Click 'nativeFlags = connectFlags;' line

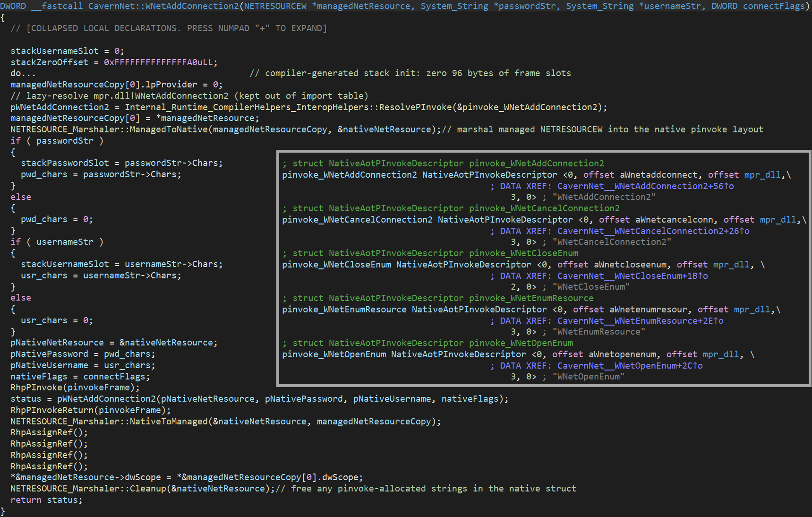[80, 377]
